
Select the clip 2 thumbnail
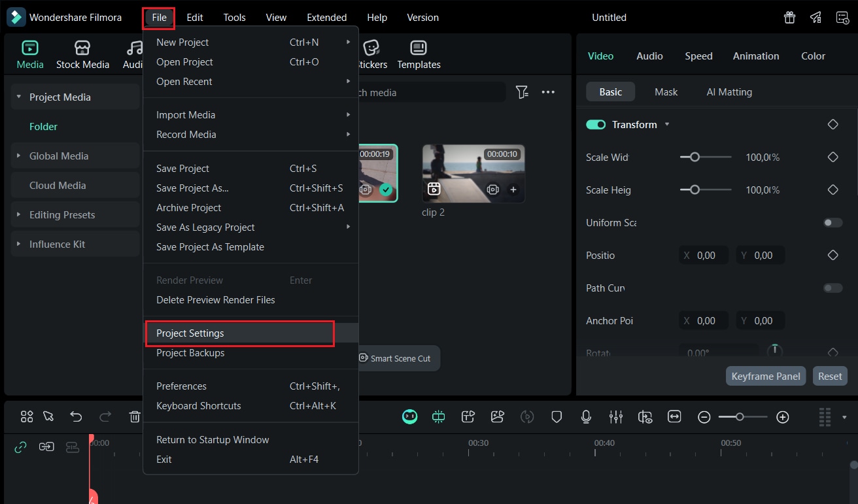pos(472,174)
